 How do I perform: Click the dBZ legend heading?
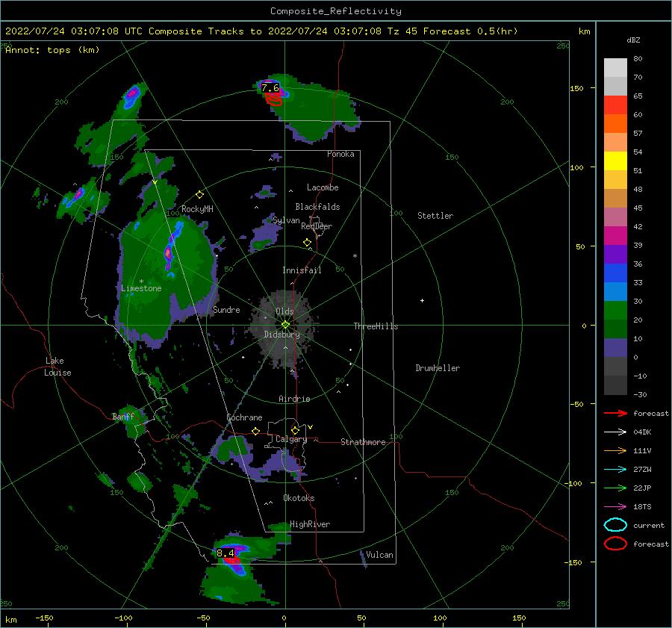tap(633, 40)
